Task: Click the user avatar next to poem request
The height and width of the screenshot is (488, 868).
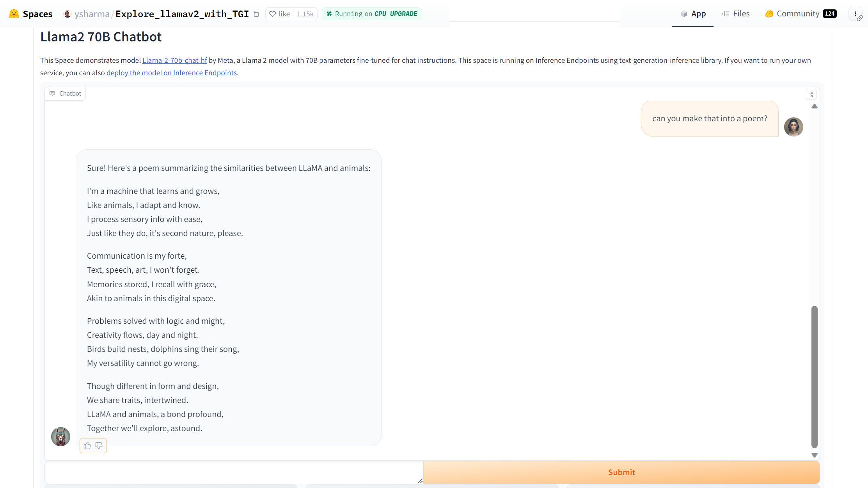Action: click(793, 127)
